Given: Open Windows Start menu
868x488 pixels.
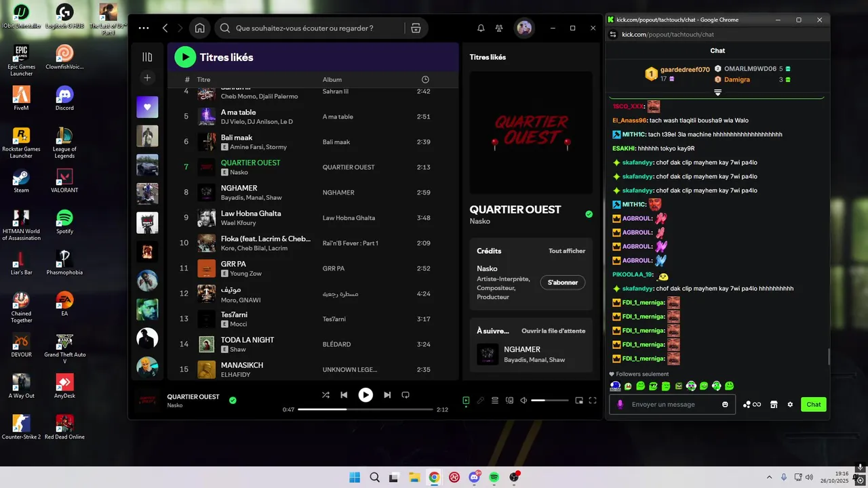Looking at the screenshot, I should tap(355, 477).
